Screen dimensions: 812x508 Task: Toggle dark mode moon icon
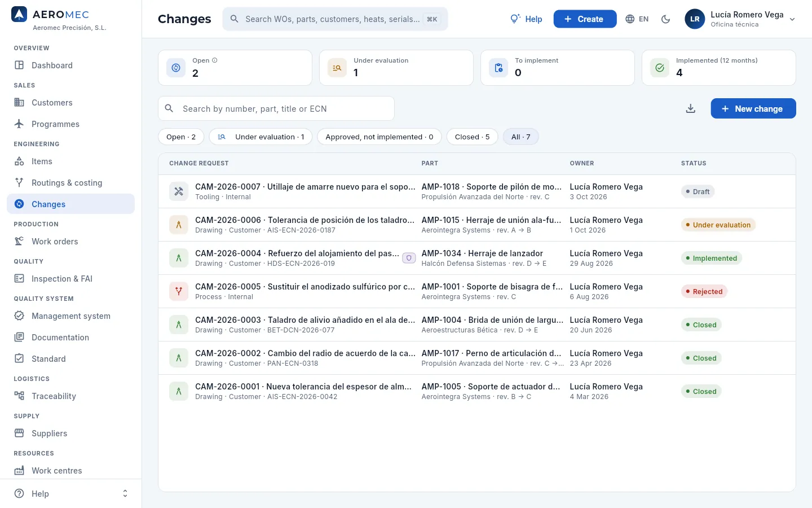tap(665, 19)
